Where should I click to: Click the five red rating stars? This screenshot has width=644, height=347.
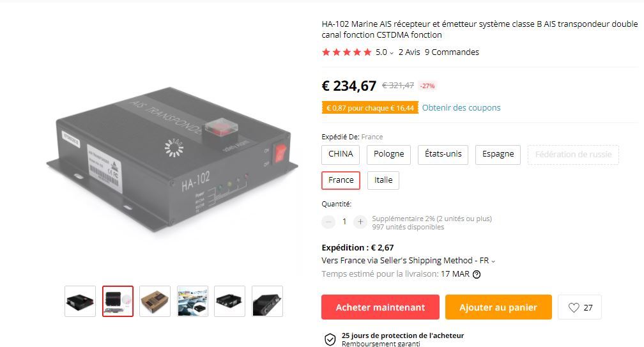pos(347,52)
